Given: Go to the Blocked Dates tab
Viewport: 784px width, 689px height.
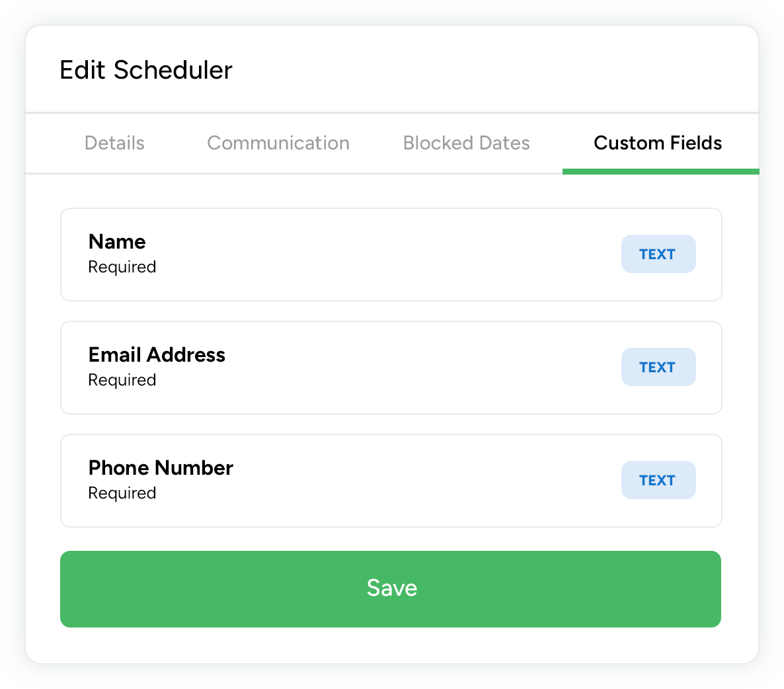Looking at the screenshot, I should click(466, 143).
